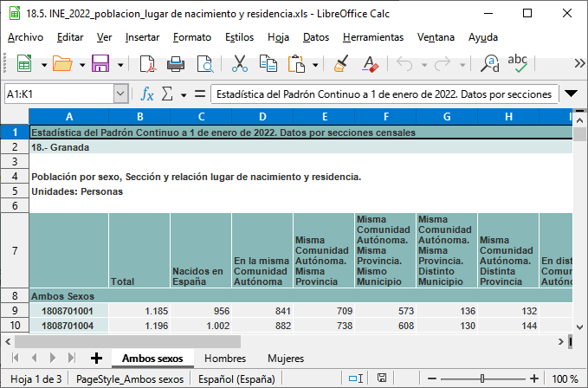Switch to the Mujeres sheet tab
Viewport: 588px width, 388px height.
(285, 358)
